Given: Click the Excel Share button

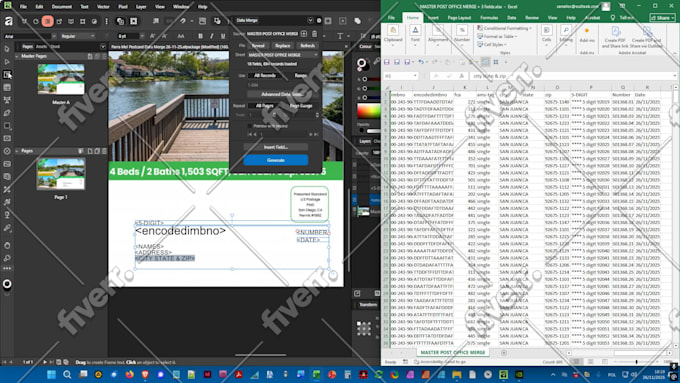Looking at the screenshot, I should 662,18.
